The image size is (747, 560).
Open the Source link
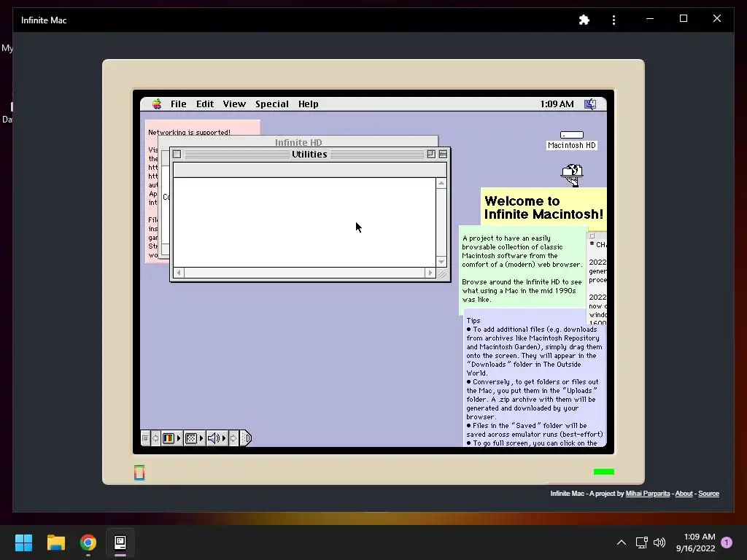708,494
